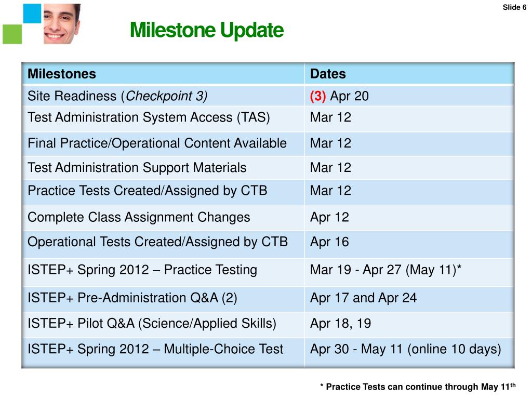Click the red (3) marker
Image resolution: width=532 pixels, height=399 pixels.
317,96
